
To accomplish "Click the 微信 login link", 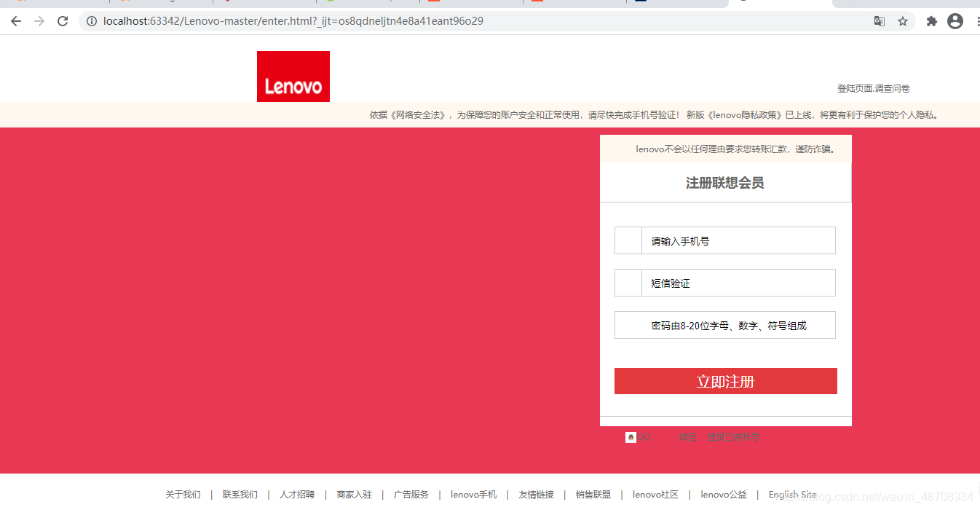I will 688,437.
